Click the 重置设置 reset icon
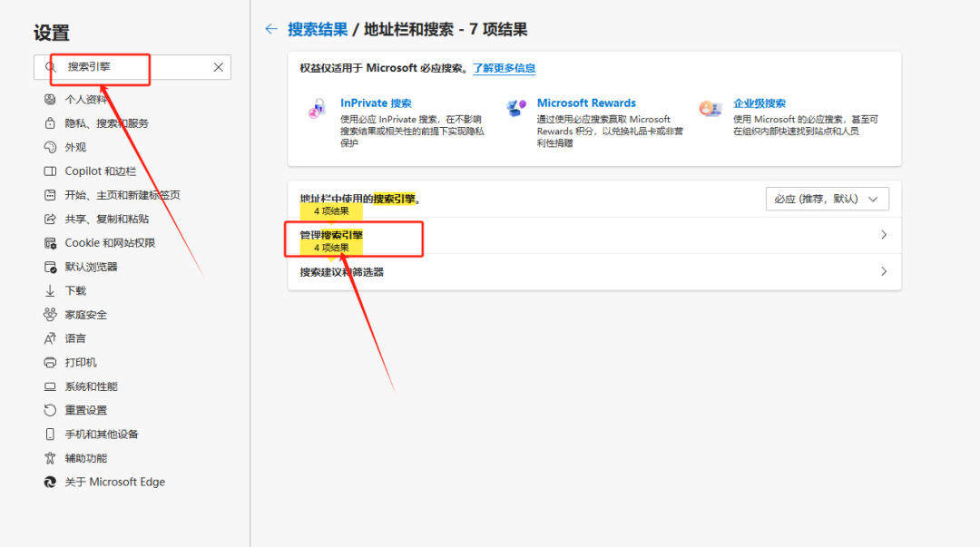 pyautogui.click(x=50, y=410)
